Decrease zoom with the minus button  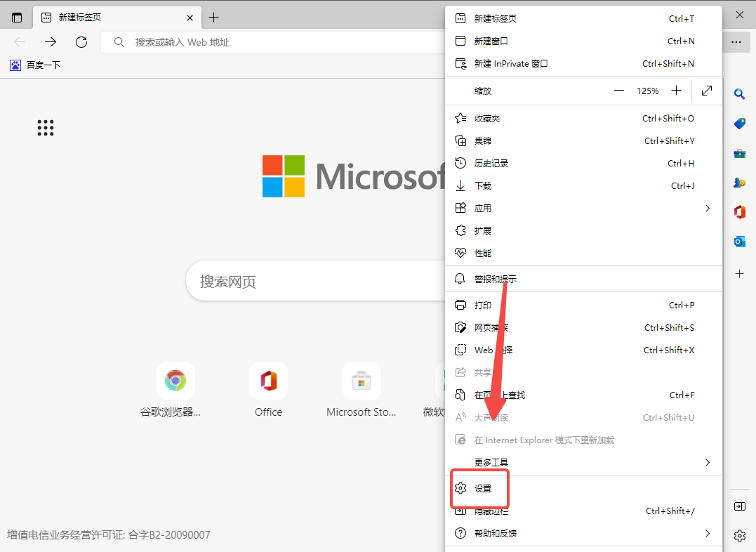click(x=619, y=91)
